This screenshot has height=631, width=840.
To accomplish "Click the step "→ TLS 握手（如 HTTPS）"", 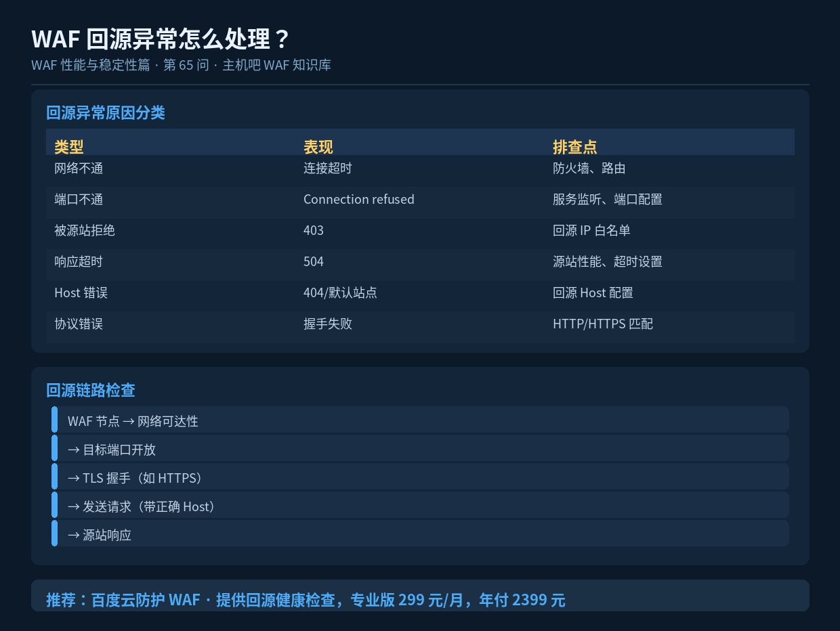I will click(420, 477).
